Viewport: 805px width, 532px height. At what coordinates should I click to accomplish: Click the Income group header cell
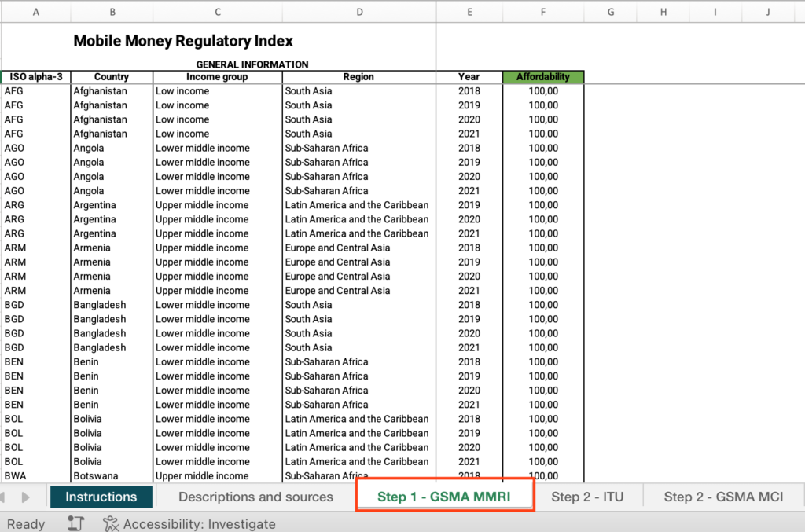(x=218, y=77)
